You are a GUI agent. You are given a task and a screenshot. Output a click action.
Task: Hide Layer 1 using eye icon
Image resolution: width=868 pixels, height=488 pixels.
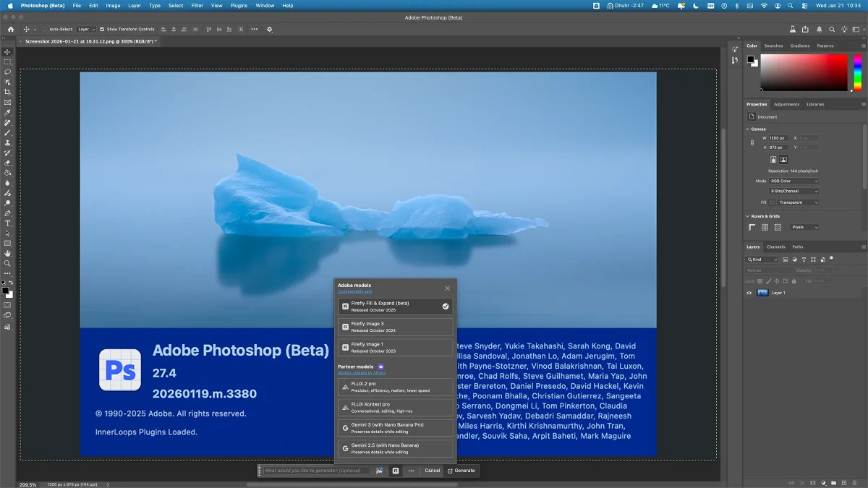coord(749,293)
